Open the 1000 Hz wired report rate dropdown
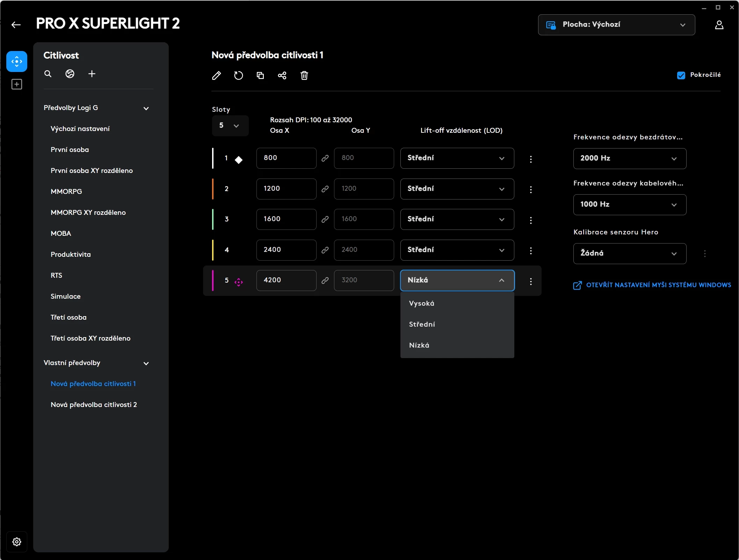 pos(630,205)
